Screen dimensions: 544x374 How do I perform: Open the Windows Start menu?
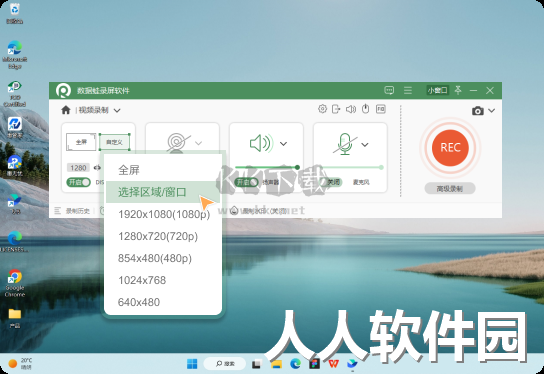tap(192, 364)
